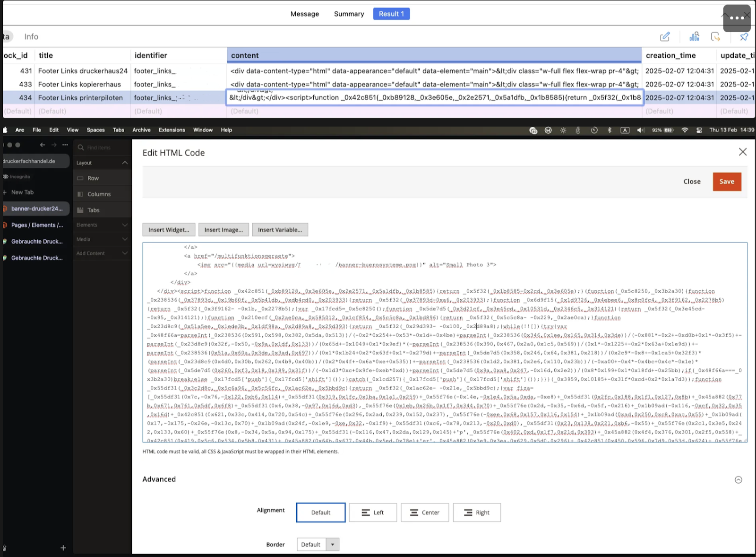Open the Border dropdown

coord(318,545)
